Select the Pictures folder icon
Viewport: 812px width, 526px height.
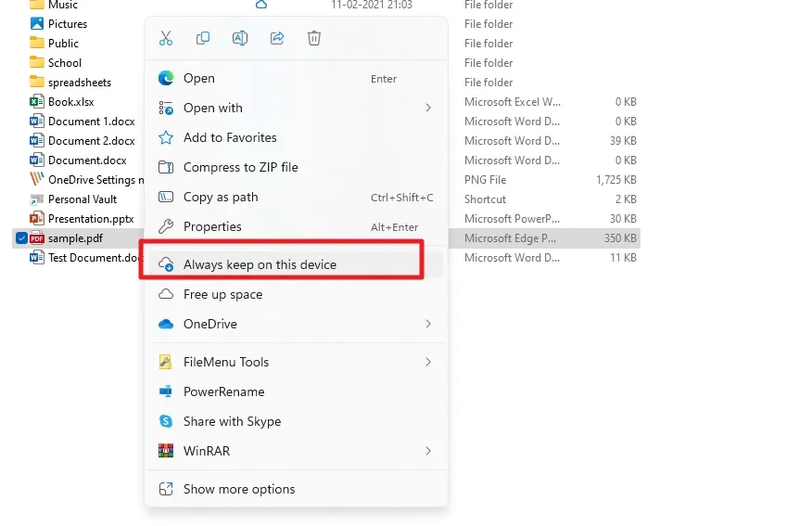tap(37, 24)
